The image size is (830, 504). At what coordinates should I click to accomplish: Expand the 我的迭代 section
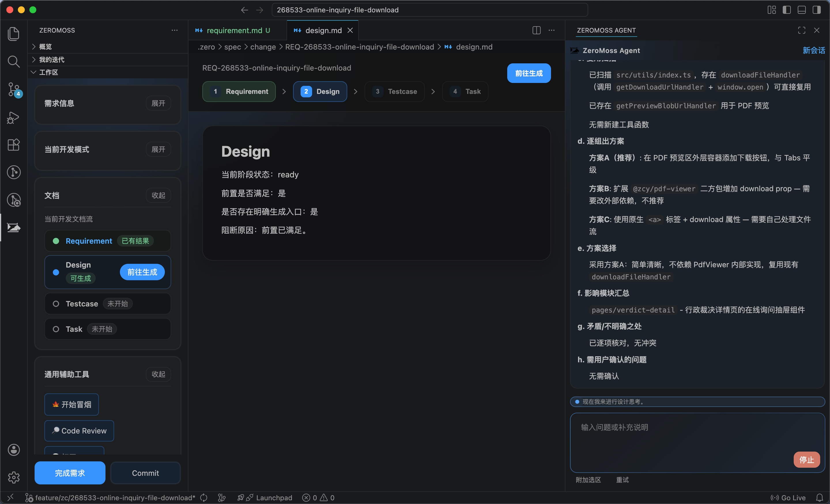tap(108, 60)
